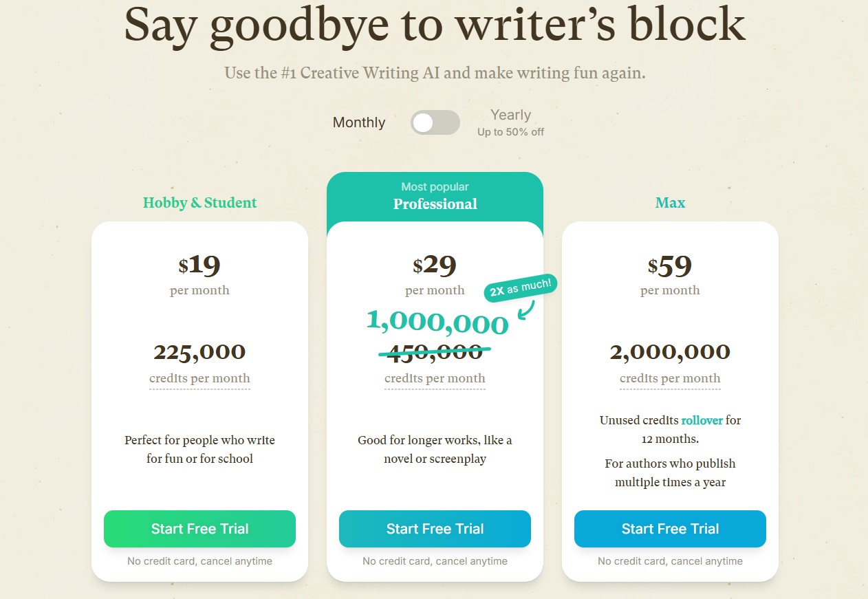Viewport: 868px width, 599px height.
Task: Click the $59 per month price
Action: pos(670,265)
